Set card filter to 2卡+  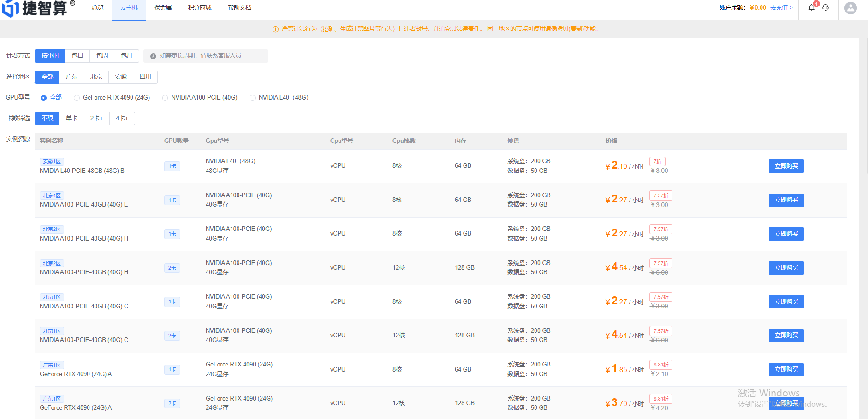96,118
